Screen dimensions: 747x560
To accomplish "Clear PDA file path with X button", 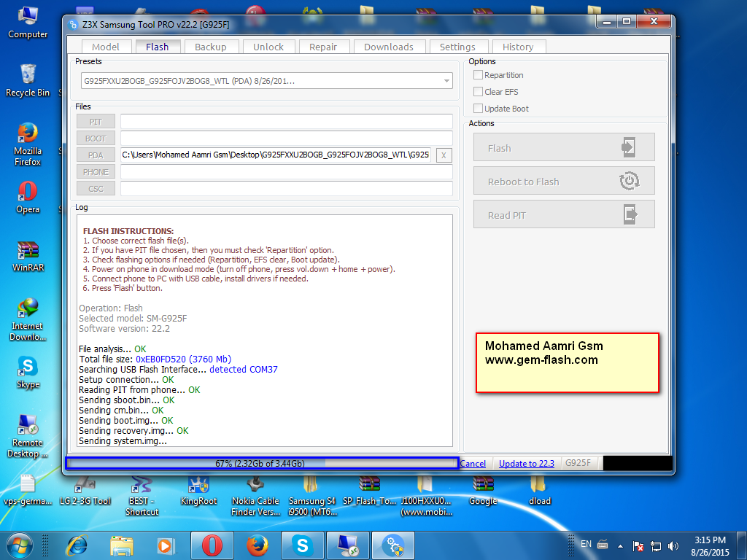I will point(444,155).
